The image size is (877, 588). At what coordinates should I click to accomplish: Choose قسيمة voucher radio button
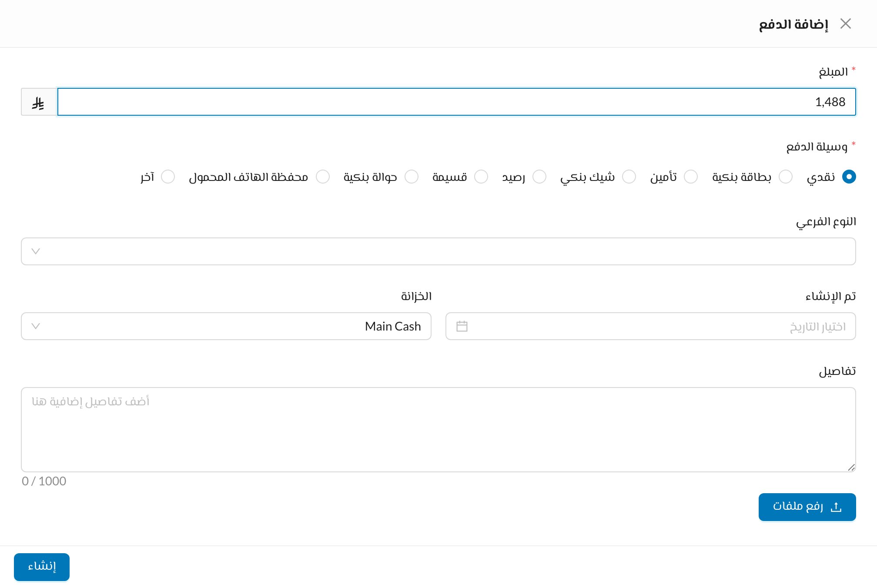point(481,177)
